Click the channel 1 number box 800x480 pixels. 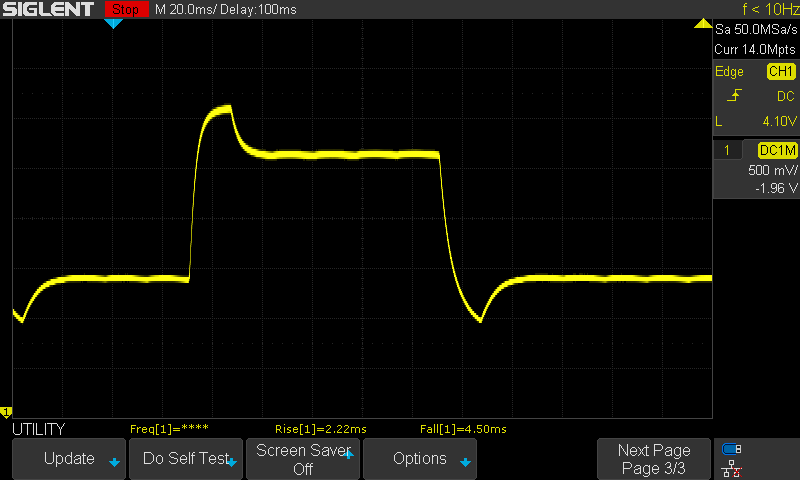click(x=727, y=150)
